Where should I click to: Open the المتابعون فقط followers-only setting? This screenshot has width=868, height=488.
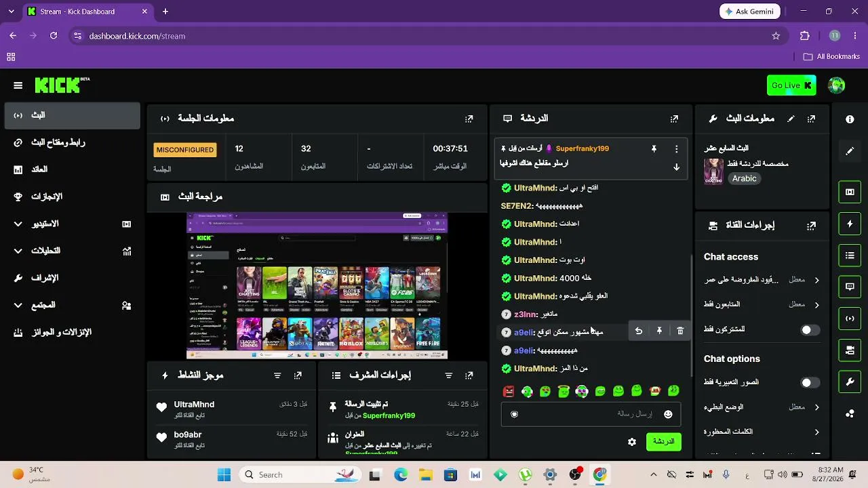coord(762,305)
